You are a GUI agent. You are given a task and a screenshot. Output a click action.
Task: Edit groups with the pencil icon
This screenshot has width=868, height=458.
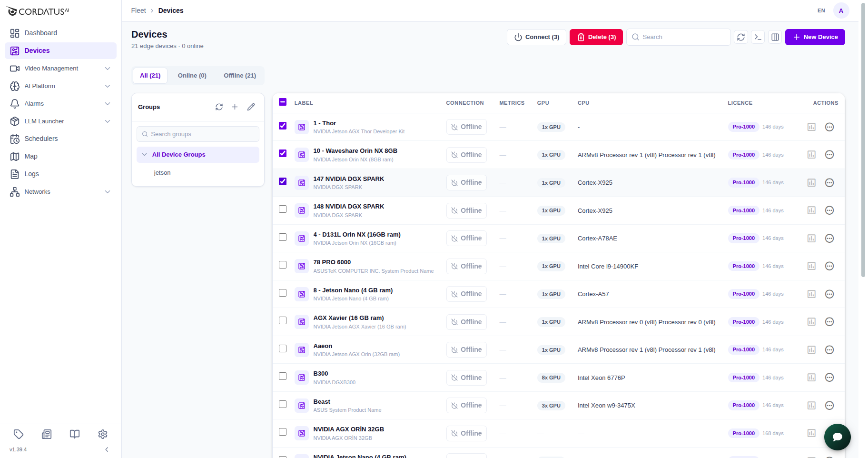coord(251,107)
